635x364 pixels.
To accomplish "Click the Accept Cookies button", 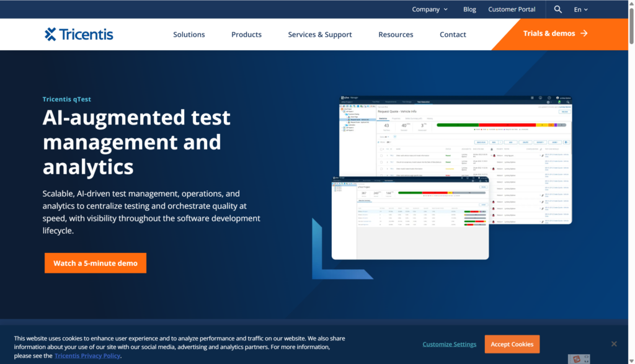I will click(512, 344).
